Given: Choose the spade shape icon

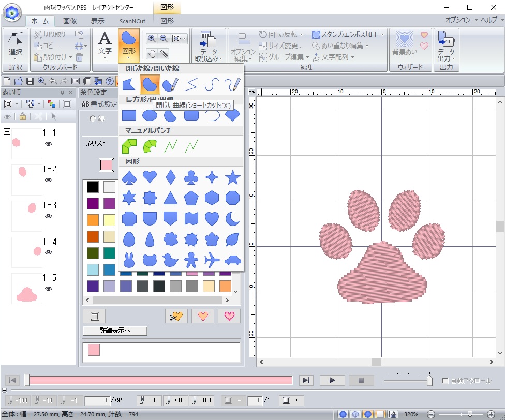Looking at the screenshot, I should pyautogui.click(x=129, y=177).
